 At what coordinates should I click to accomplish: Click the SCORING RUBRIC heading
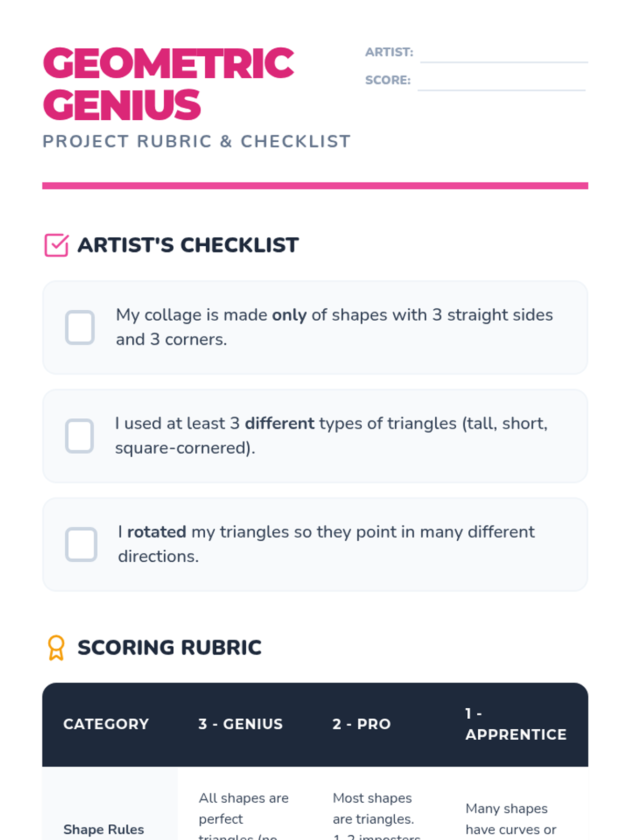click(169, 647)
